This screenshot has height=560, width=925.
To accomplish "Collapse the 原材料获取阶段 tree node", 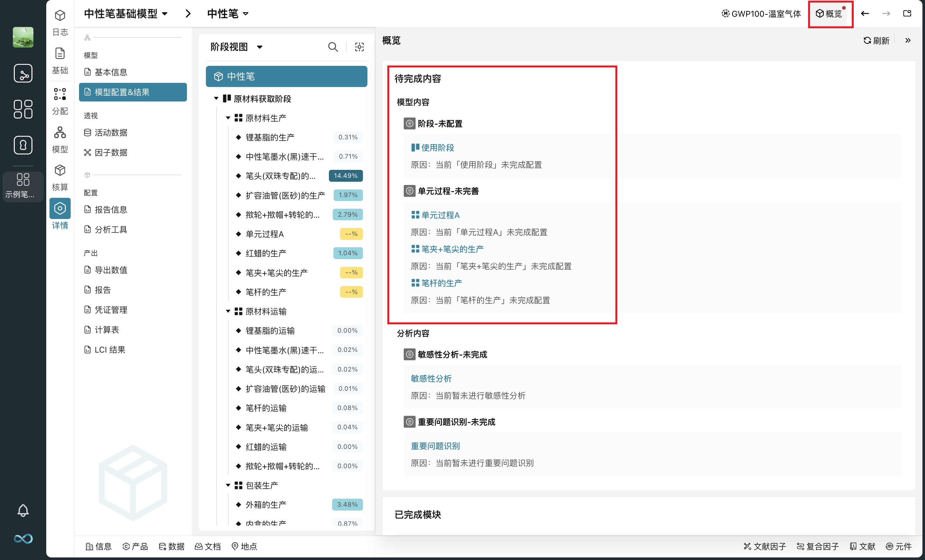I will (x=216, y=99).
